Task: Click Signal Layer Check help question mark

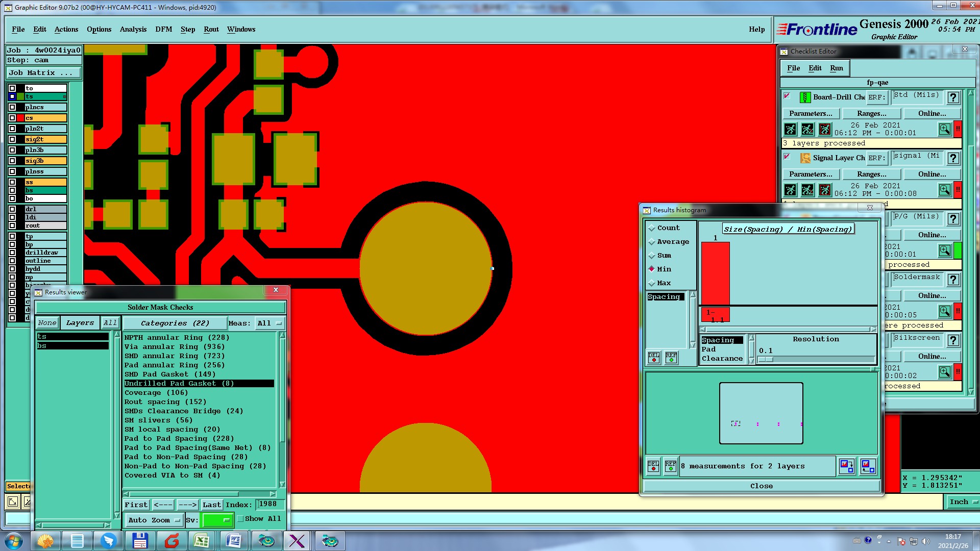Action: click(952, 158)
